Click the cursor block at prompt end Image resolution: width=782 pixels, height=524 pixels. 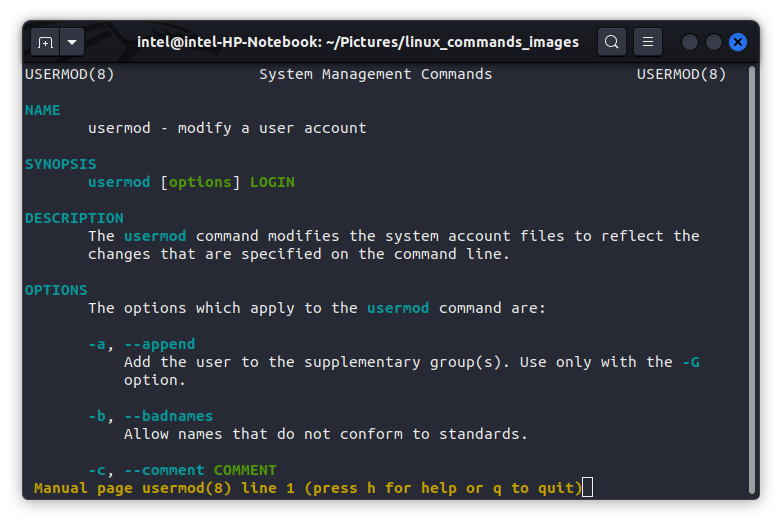587,488
